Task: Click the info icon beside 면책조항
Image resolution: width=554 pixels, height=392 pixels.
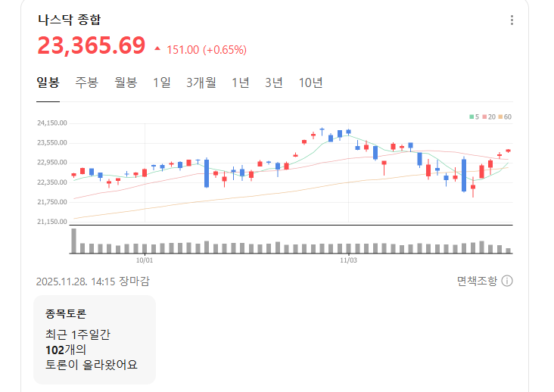Action: (507, 282)
